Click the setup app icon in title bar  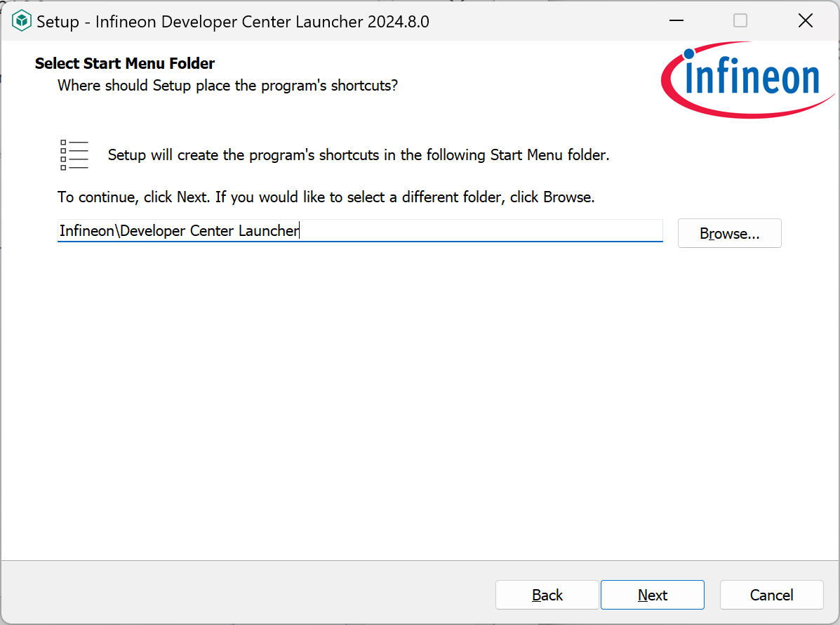pos(22,21)
